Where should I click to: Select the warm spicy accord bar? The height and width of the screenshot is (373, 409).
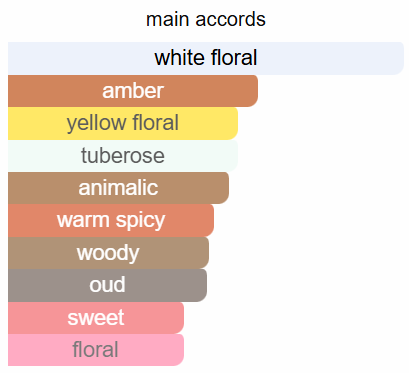click(x=111, y=220)
